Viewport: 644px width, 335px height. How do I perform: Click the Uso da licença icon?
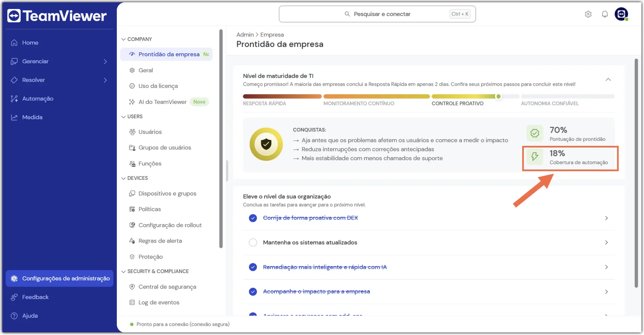coord(132,86)
